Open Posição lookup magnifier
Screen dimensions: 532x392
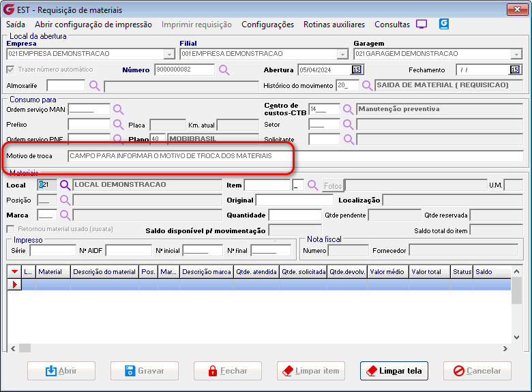[65, 200]
